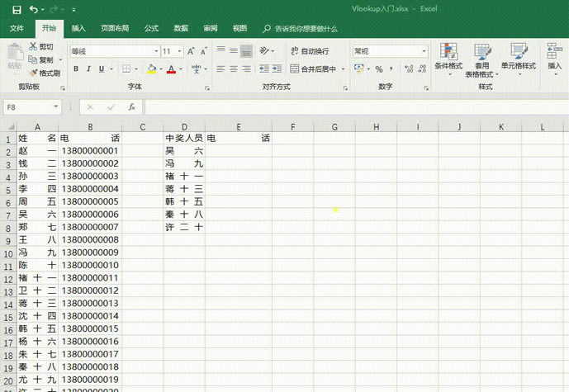569x392 pixels.
Task: Click the 告诉我你想要做什么 search box
Action: click(x=301, y=29)
